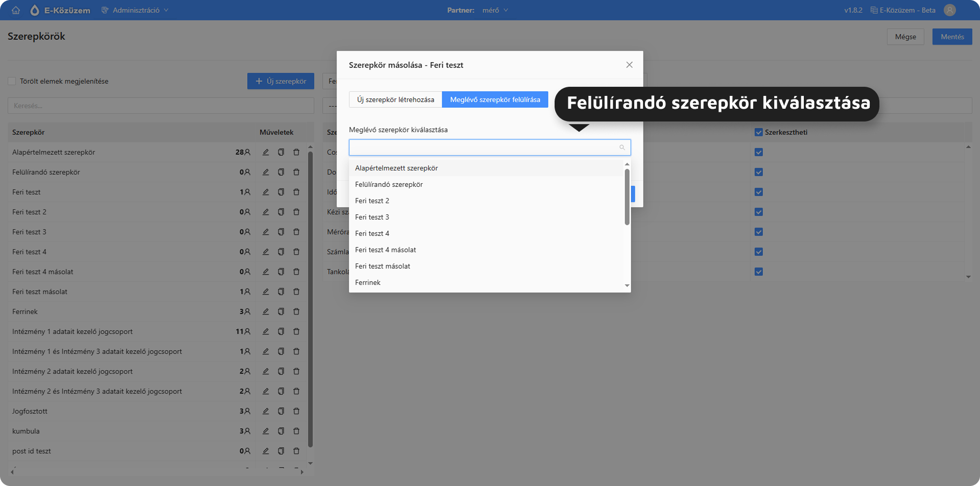Click the Mentés button
The width and height of the screenshot is (980, 486).
[952, 37]
